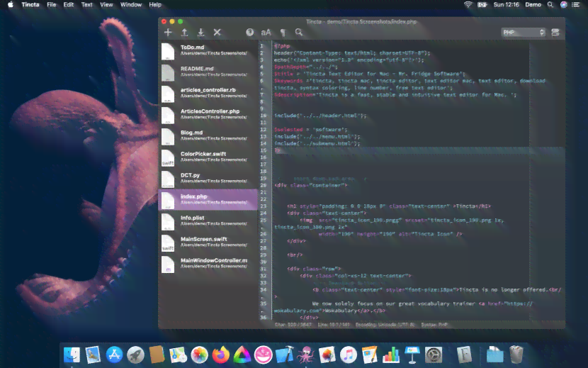Viewport: 588px width, 368px height.
Task: Open the Text menu
Action: click(86, 4)
